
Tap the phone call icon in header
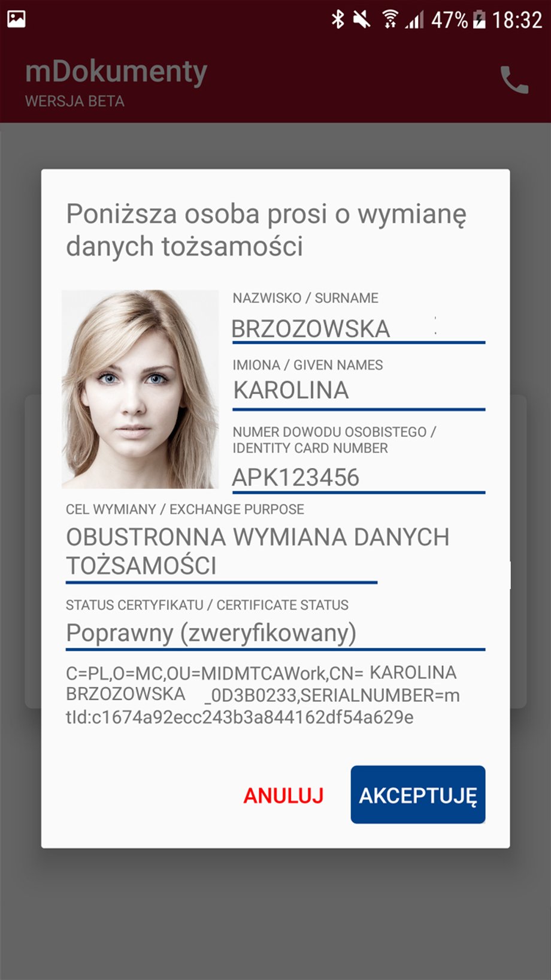tap(514, 80)
